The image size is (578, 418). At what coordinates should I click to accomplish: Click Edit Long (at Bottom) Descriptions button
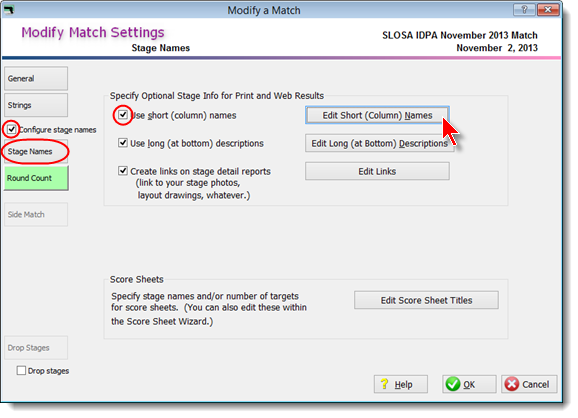click(x=379, y=143)
